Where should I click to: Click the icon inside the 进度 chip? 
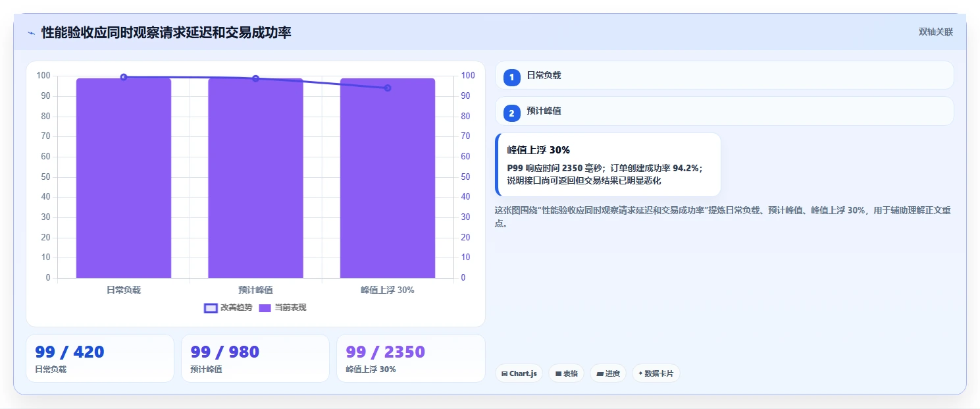tap(600, 373)
